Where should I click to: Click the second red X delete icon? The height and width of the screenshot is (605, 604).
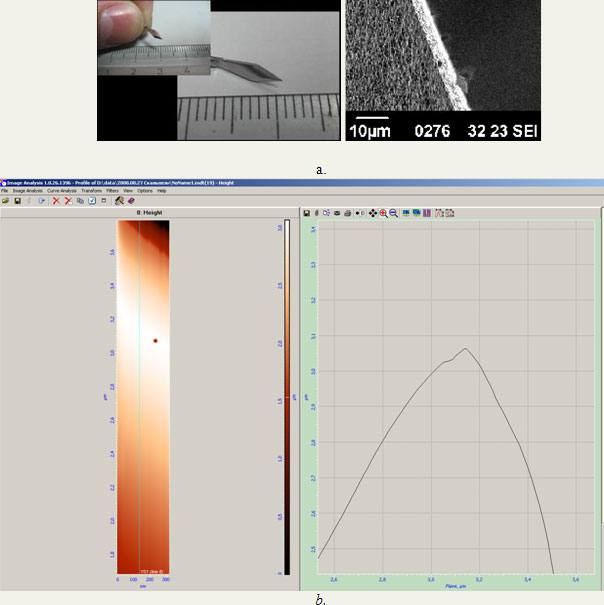point(68,201)
